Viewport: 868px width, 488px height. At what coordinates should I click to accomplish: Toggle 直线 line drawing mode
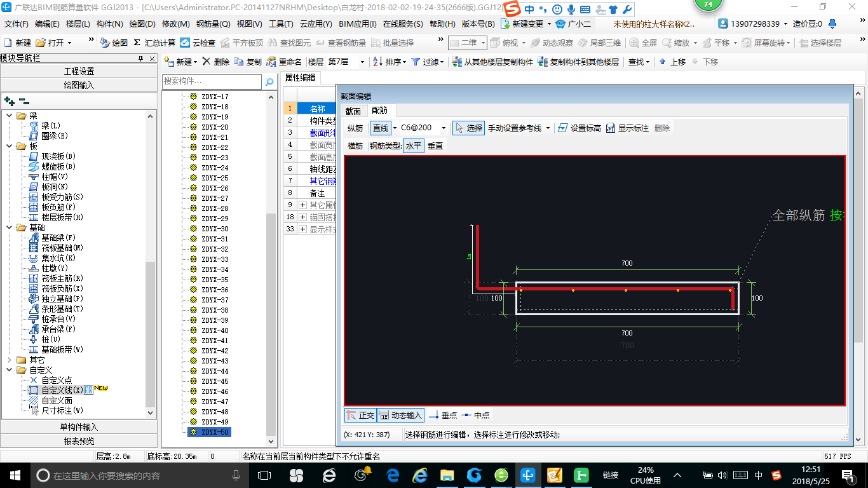point(381,128)
